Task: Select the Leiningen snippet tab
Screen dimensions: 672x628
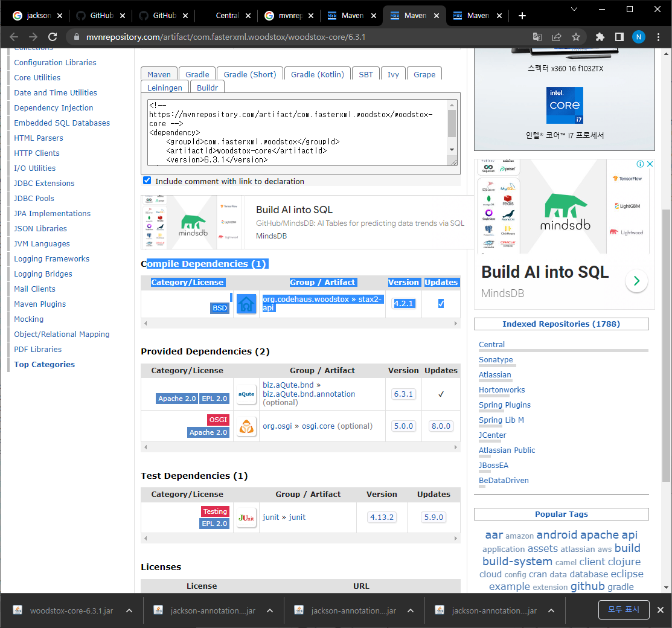Action: coord(165,88)
